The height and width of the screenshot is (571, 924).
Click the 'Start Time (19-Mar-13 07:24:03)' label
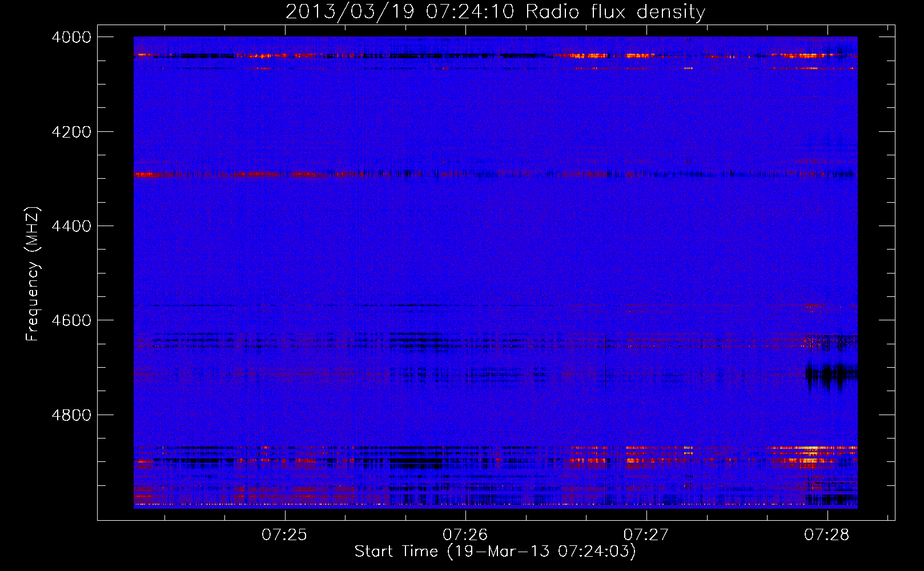coord(495,552)
